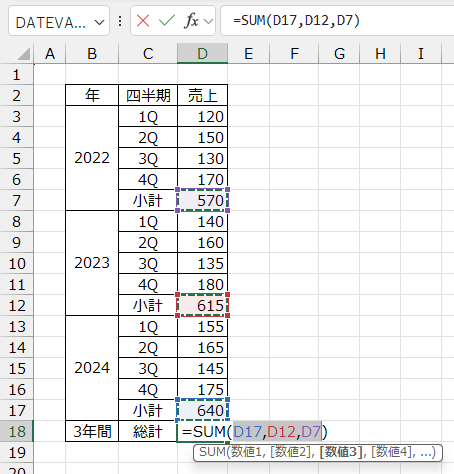The width and height of the screenshot is (454, 474).
Task: Click the 615 subtotal cell
Action: click(x=203, y=305)
